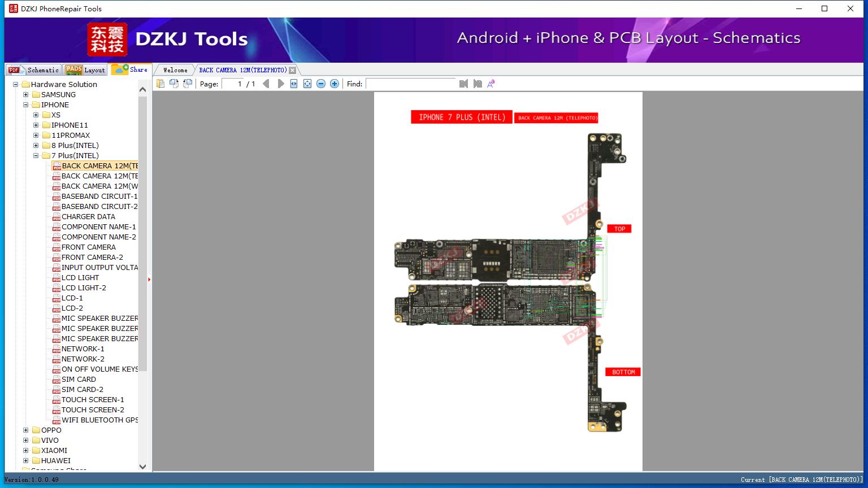Zoom out of the schematic
The image size is (868, 488).
click(x=321, y=84)
